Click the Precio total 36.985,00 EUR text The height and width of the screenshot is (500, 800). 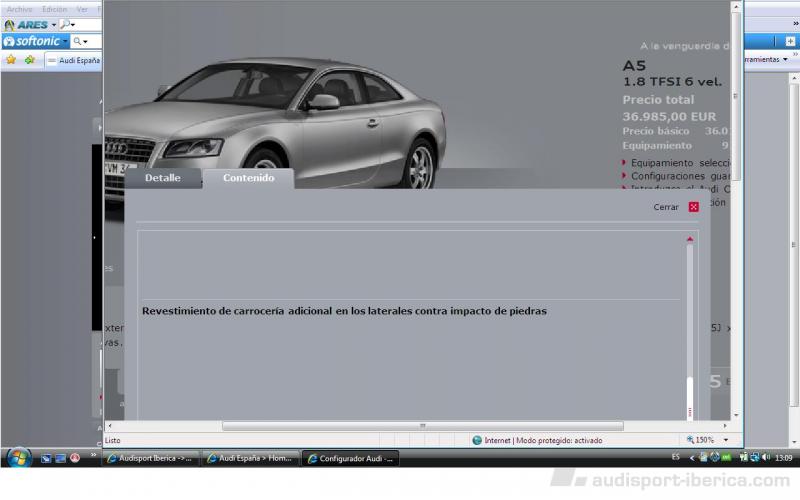coord(669,108)
